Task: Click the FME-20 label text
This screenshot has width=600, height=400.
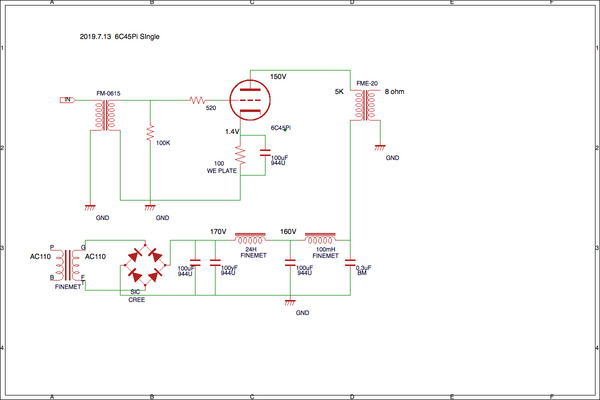Action: pos(367,83)
